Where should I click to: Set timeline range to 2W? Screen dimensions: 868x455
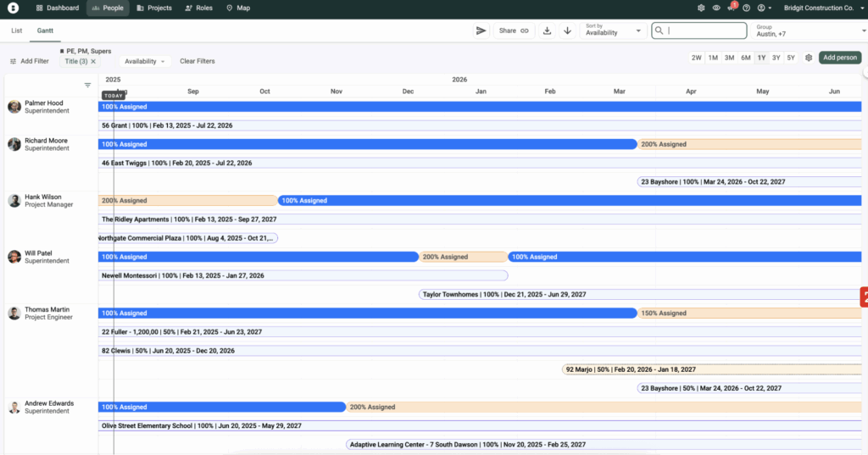(x=697, y=58)
